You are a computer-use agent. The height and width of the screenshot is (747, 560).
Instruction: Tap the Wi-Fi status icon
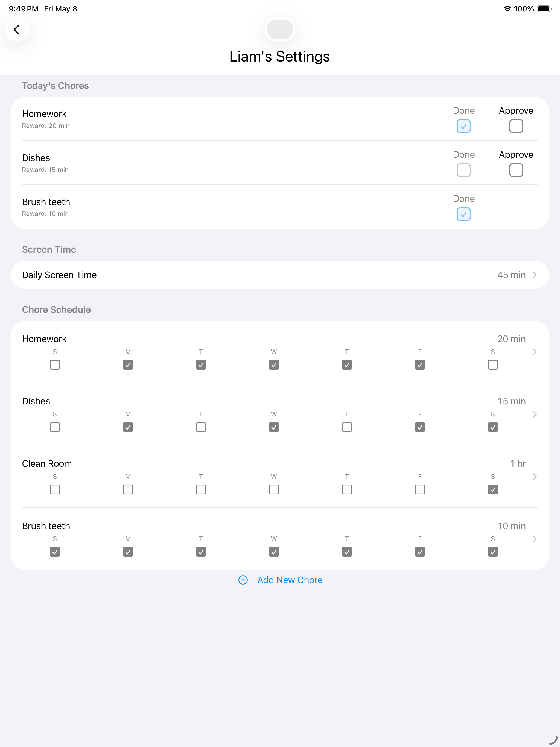click(x=507, y=9)
